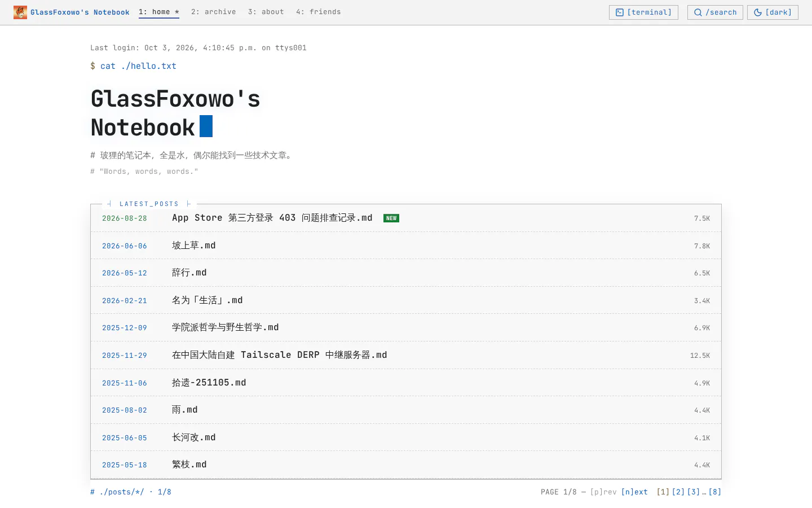
Task: Go to the [n]ext page
Action: 634,492
